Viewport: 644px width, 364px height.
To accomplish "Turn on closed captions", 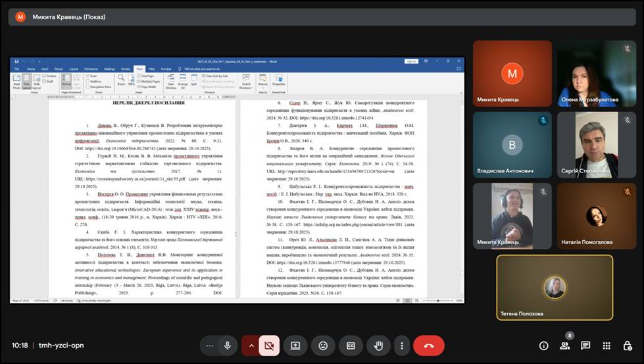I will point(351,346).
